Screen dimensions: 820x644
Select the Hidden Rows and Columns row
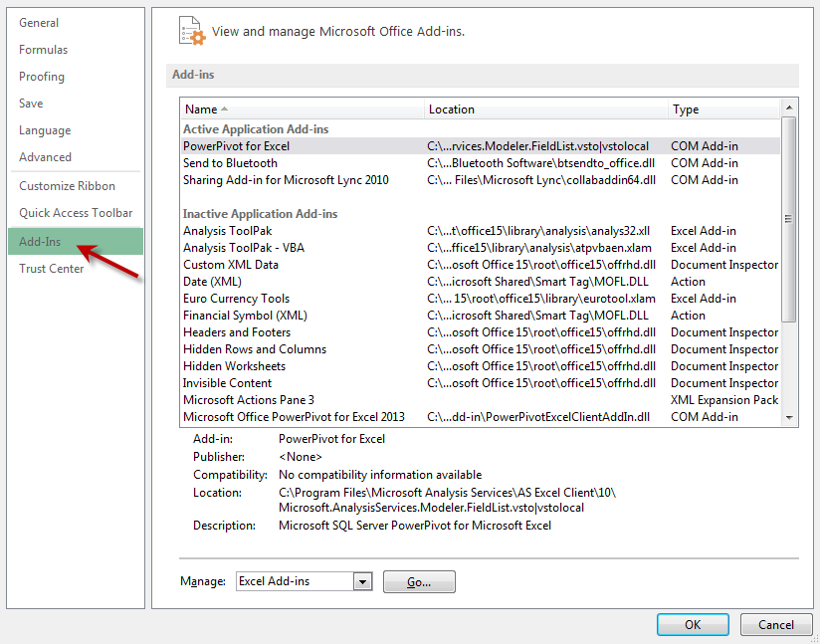tap(481, 349)
